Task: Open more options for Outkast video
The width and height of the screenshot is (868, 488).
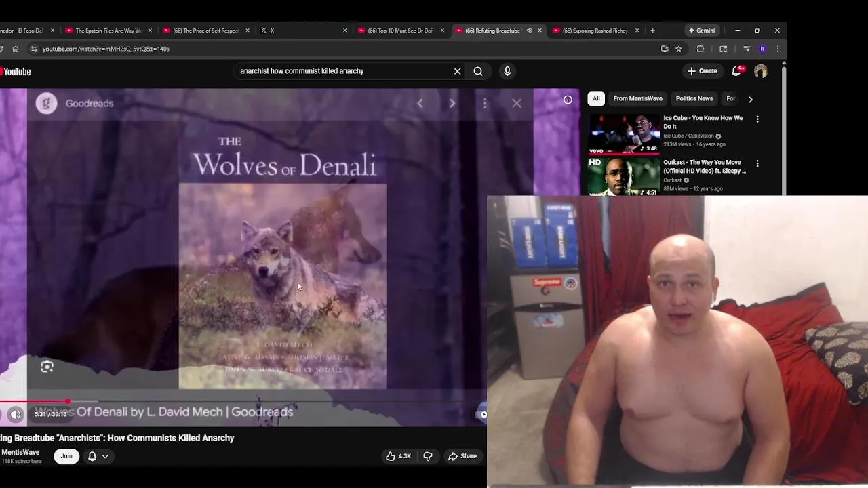Action: click(757, 163)
